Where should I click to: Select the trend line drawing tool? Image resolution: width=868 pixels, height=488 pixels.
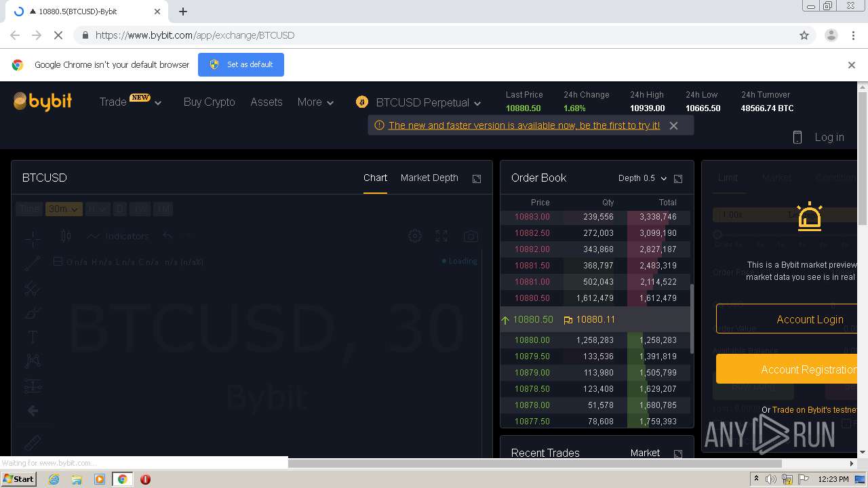[33, 264]
